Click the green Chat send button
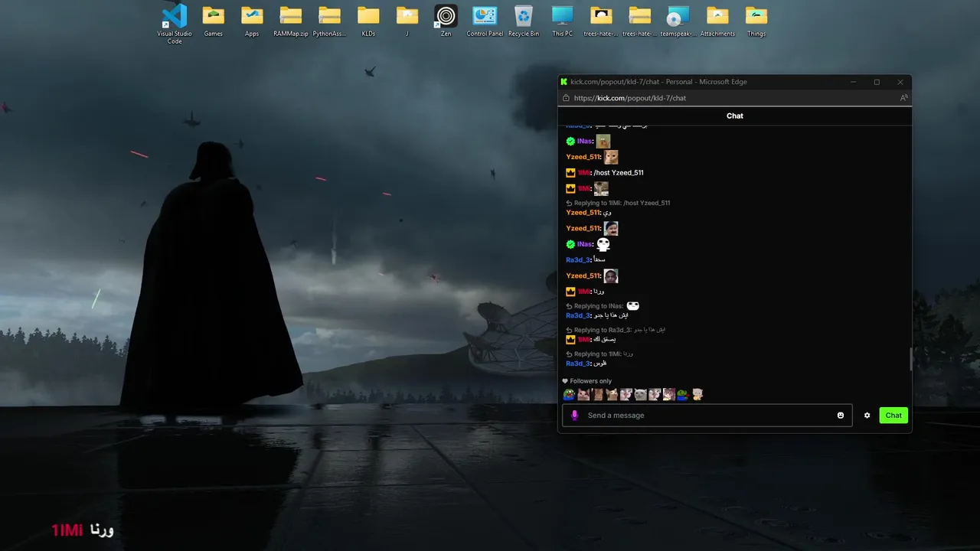980x551 pixels. (x=893, y=416)
